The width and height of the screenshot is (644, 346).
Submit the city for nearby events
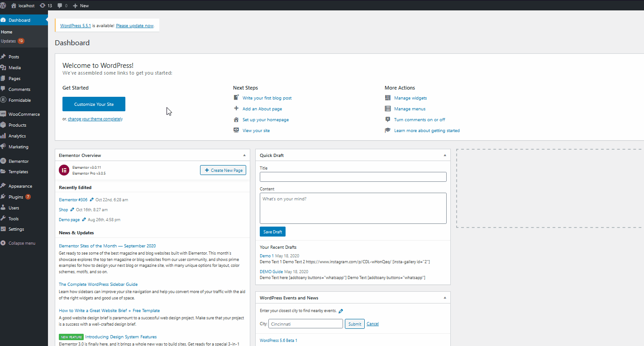[355, 324]
